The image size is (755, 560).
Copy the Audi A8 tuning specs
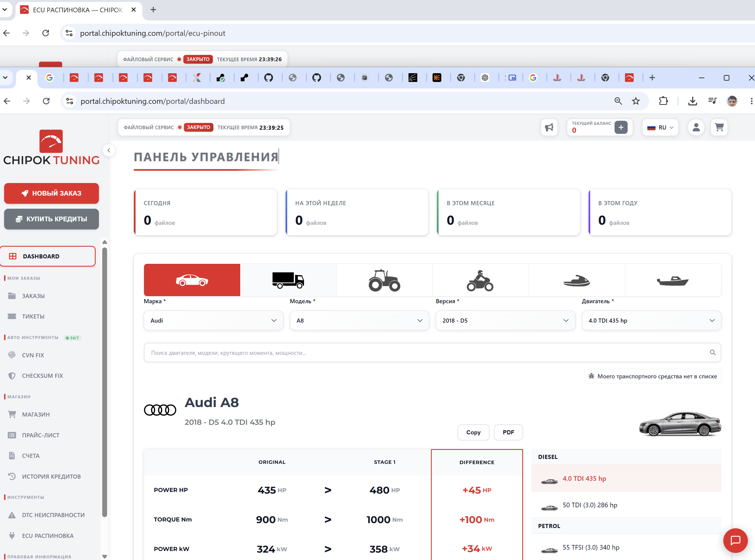tap(473, 432)
